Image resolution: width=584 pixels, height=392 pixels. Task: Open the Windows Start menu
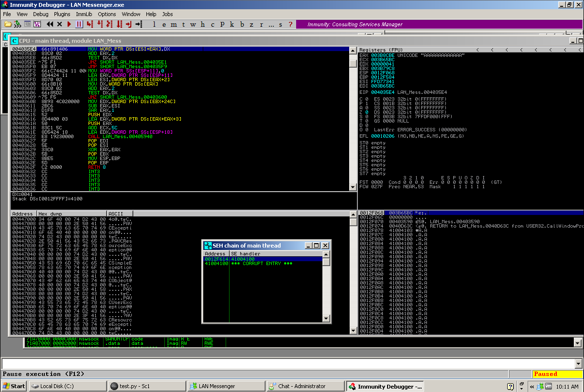[x=13, y=386]
